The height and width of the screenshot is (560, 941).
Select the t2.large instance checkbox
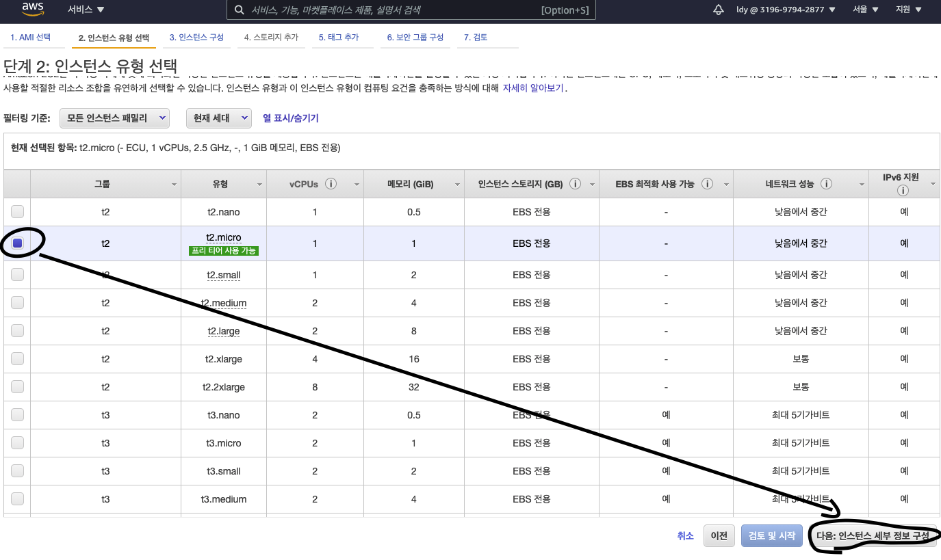(18, 330)
